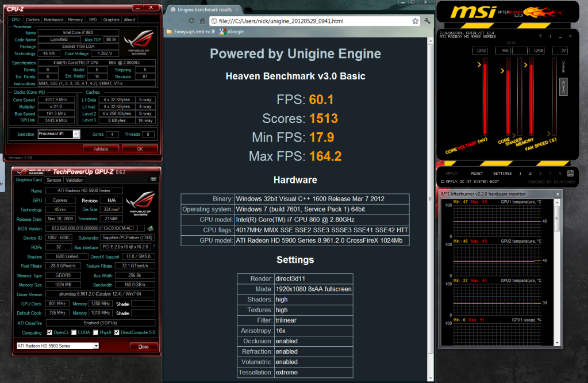Click the hardware monitor scrollbar down arrow

click(558, 343)
